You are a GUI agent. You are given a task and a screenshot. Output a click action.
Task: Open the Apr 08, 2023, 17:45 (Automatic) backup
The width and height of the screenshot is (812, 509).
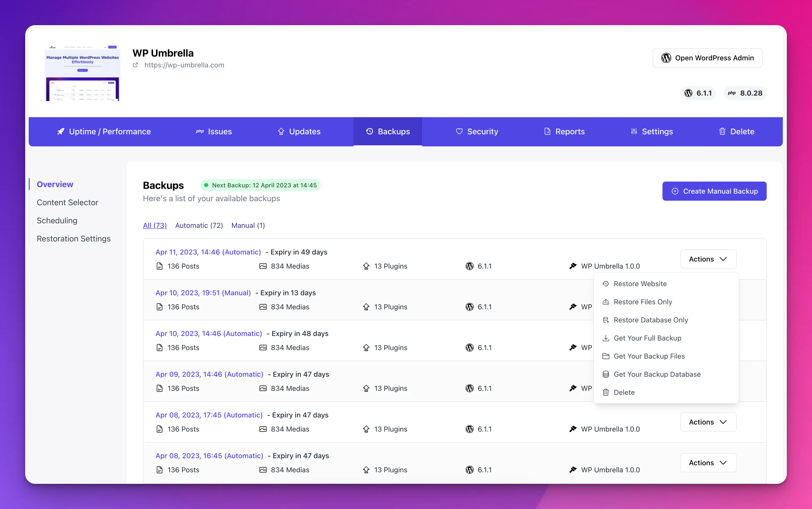(x=209, y=415)
